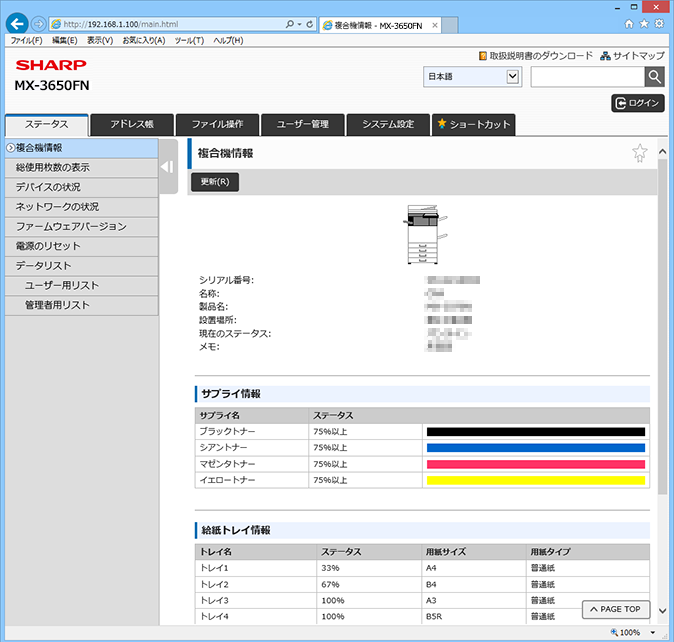Open browser home icon
674x642 pixels.
click(x=629, y=24)
